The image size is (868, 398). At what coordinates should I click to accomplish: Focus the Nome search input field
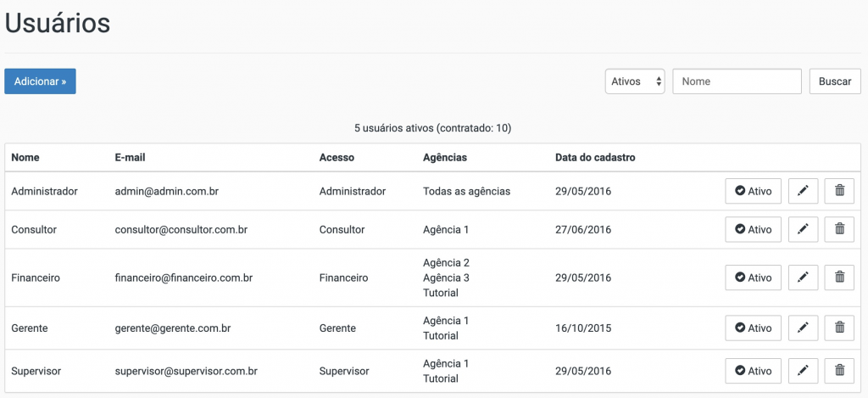pyautogui.click(x=737, y=81)
